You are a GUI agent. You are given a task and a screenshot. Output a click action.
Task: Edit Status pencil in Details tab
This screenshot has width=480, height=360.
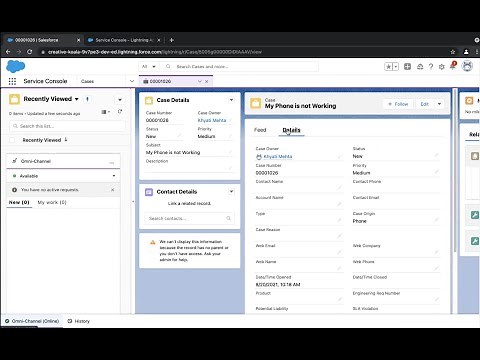[437, 155]
